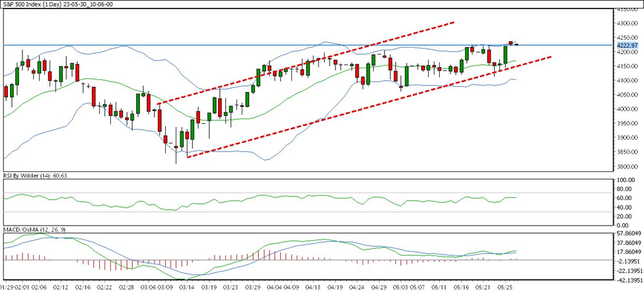Image resolution: width=644 pixels, height=301 pixels.
Task: Pick the 57.86049 MACD scale value
Action: [629, 233]
